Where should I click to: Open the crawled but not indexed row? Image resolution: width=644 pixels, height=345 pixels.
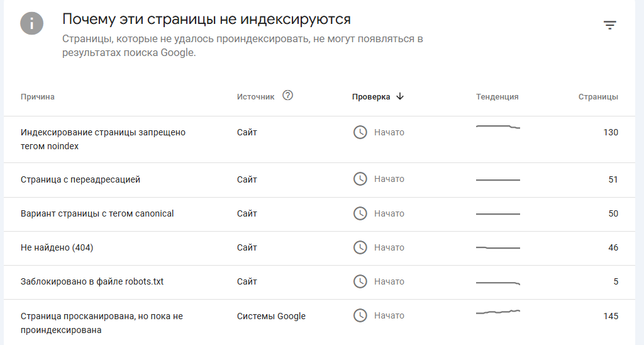[102, 322]
